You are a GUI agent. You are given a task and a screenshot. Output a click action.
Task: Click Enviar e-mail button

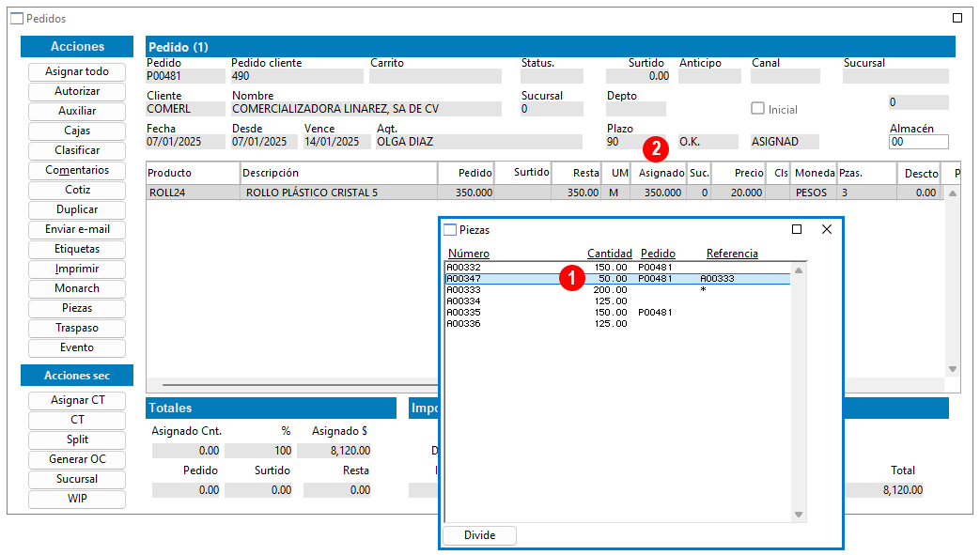pyautogui.click(x=77, y=229)
